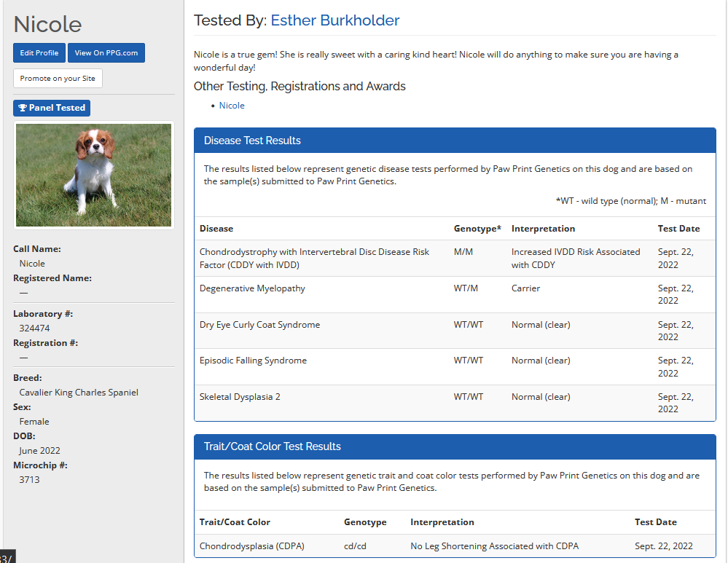This screenshot has width=728, height=563.
Task: Select the Disease Test Results panel header
Action: pyautogui.click(x=252, y=141)
